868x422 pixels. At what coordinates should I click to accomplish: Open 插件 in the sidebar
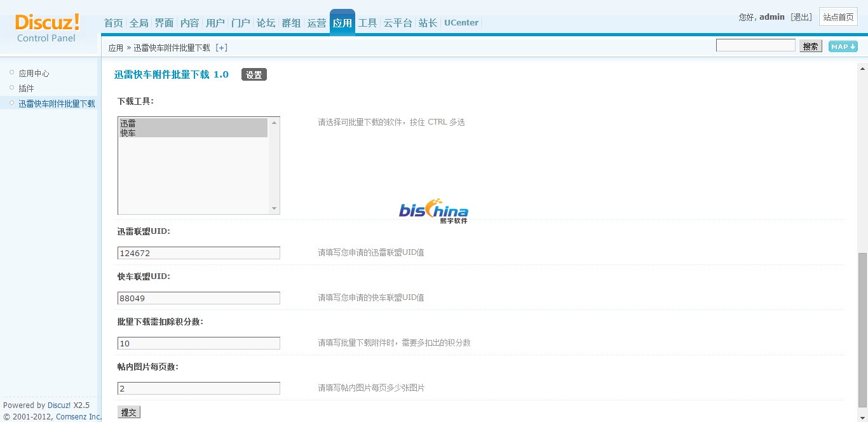(26, 88)
